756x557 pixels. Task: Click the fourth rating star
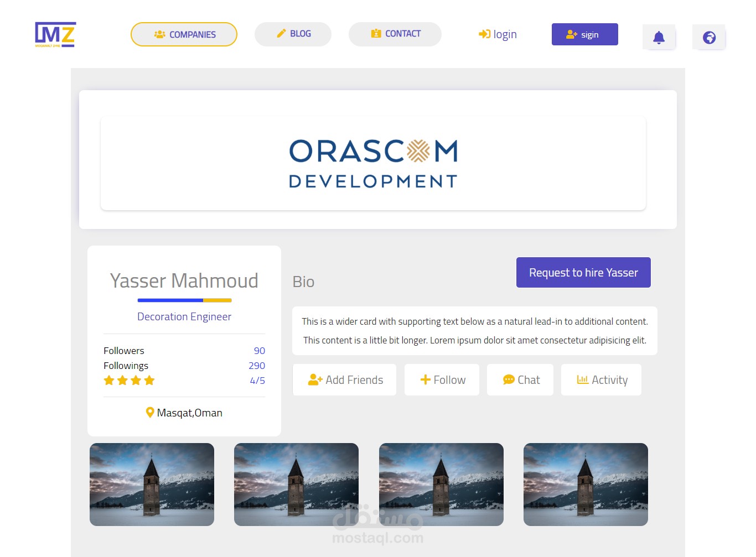tap(149, 381)
